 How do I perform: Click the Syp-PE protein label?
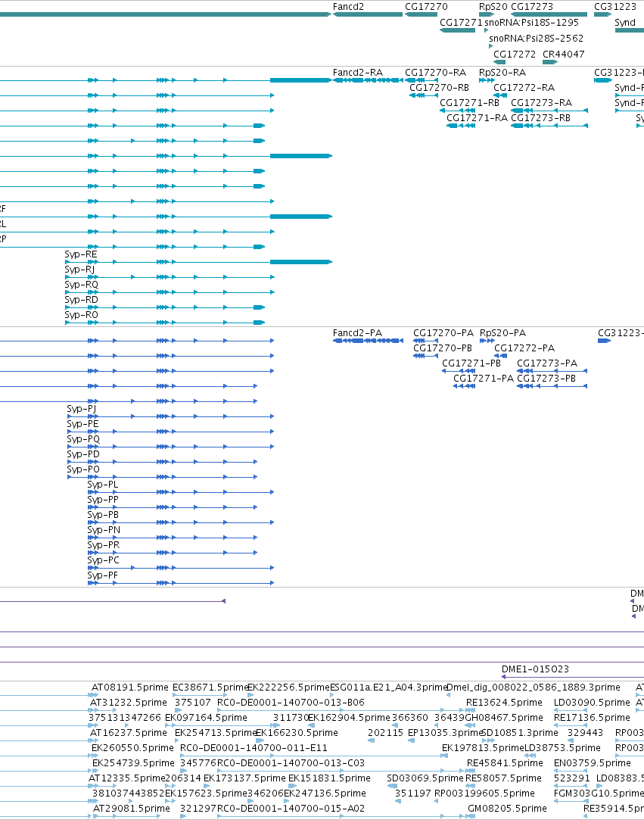point(82,425)
